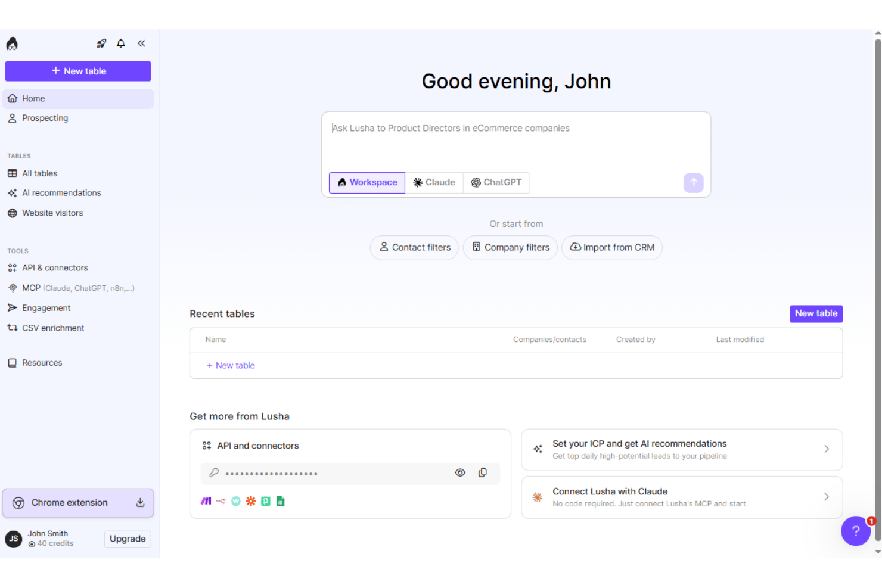
Task: Click the Make connector icon
Action: pos(206,502)
